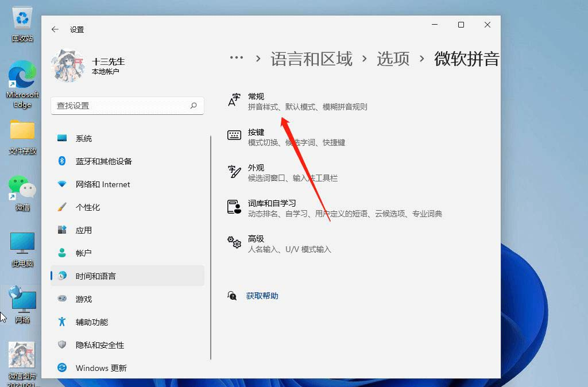Click 候选词窗口、输入法工具栏 description

292,178
